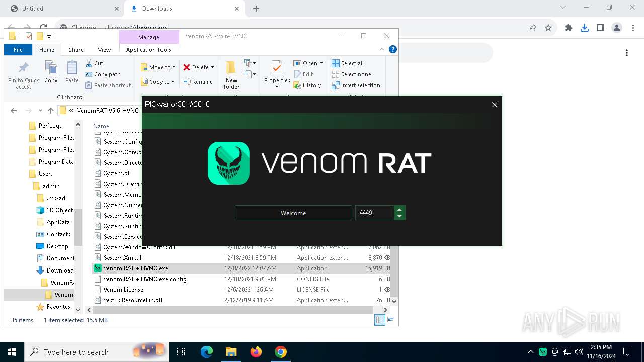Click Edit in the Open group

click(x=303, y=74)
